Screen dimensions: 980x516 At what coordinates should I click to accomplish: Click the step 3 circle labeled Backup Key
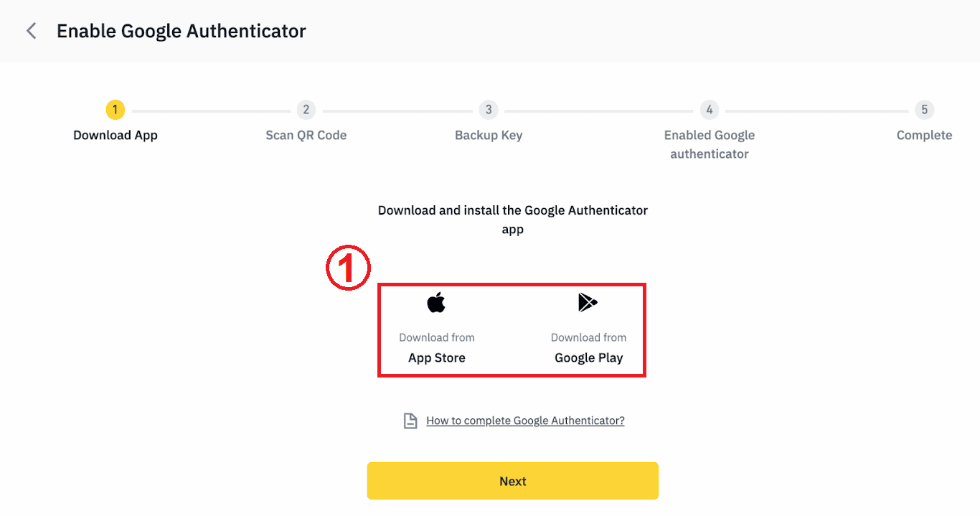pyautogui.click(x=488, y=109)
